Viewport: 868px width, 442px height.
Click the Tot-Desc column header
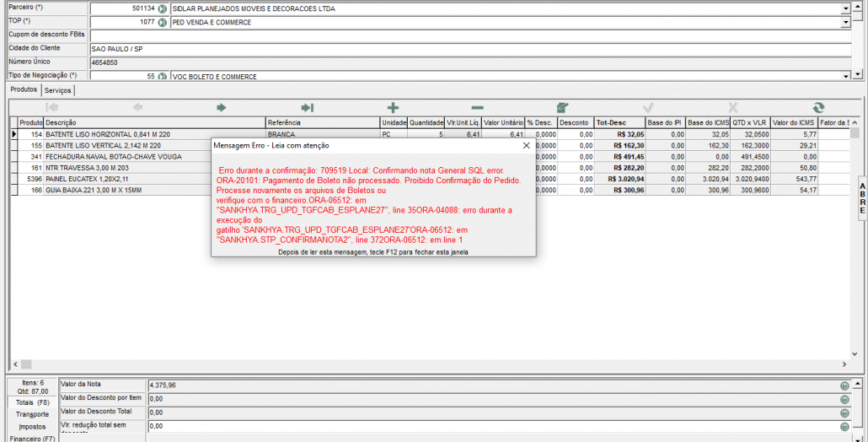pyautogui.click(x=611, y=122)
